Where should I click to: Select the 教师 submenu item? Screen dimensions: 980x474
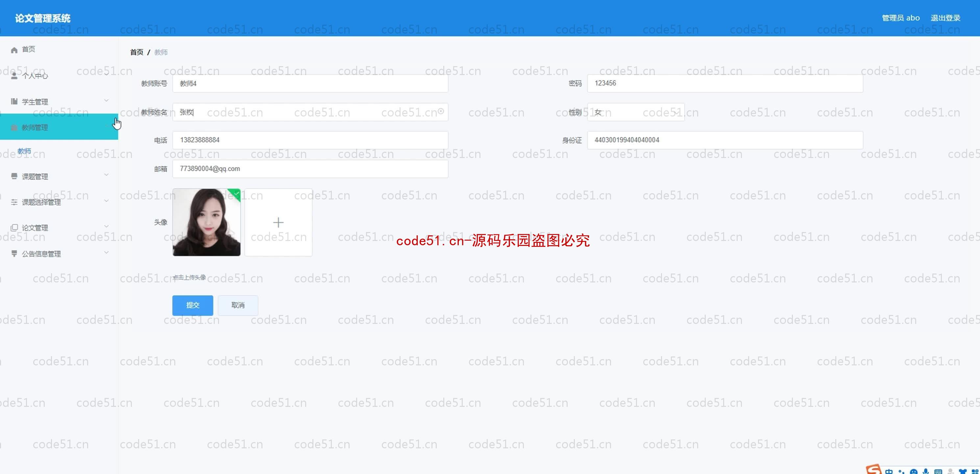click(24, 151)
